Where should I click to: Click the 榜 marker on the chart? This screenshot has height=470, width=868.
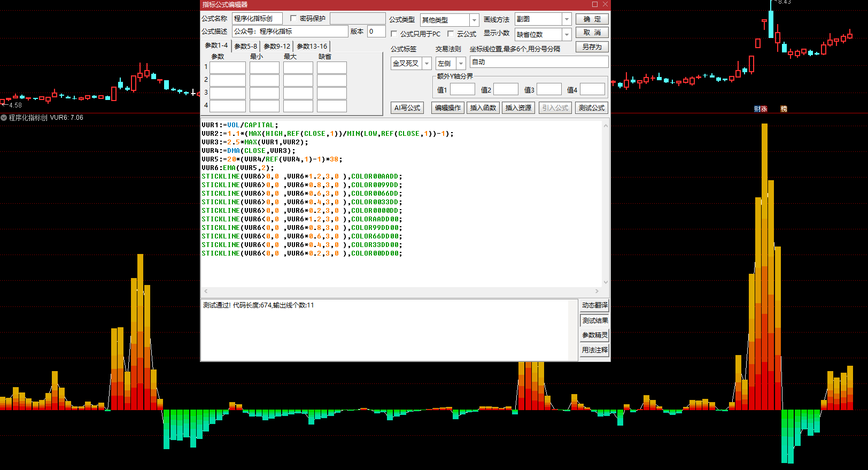(x=784, y=109)
